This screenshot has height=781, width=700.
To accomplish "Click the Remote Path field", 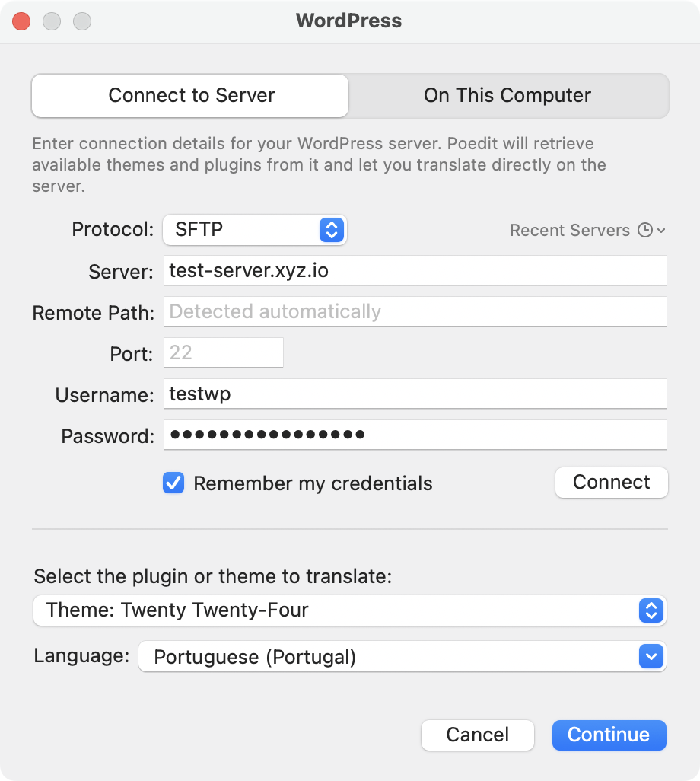I will (415, 312).
